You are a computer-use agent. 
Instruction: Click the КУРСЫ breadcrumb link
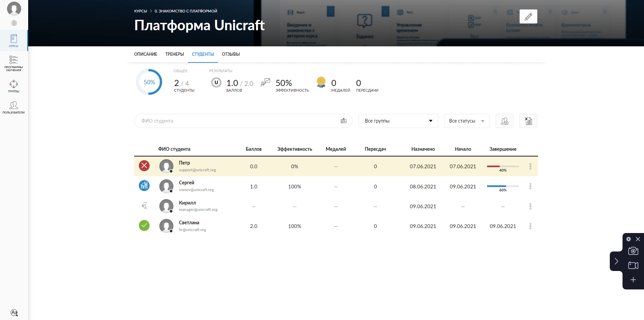[141, 11]
